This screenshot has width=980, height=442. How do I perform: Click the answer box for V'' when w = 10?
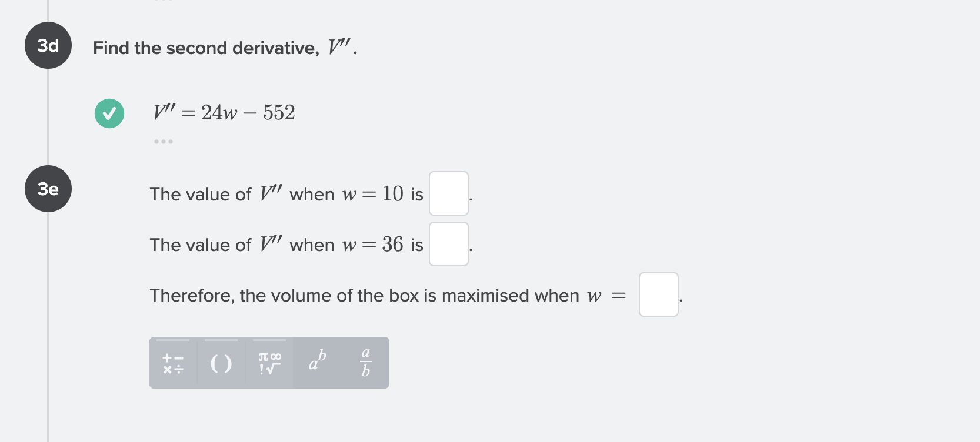pos(448,194)
